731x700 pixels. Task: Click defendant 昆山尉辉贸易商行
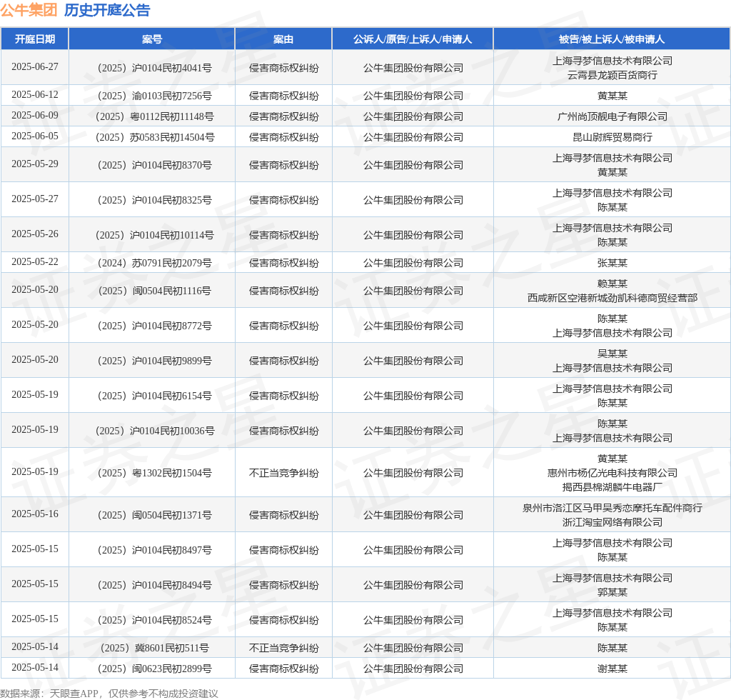[x=612, y=138]
